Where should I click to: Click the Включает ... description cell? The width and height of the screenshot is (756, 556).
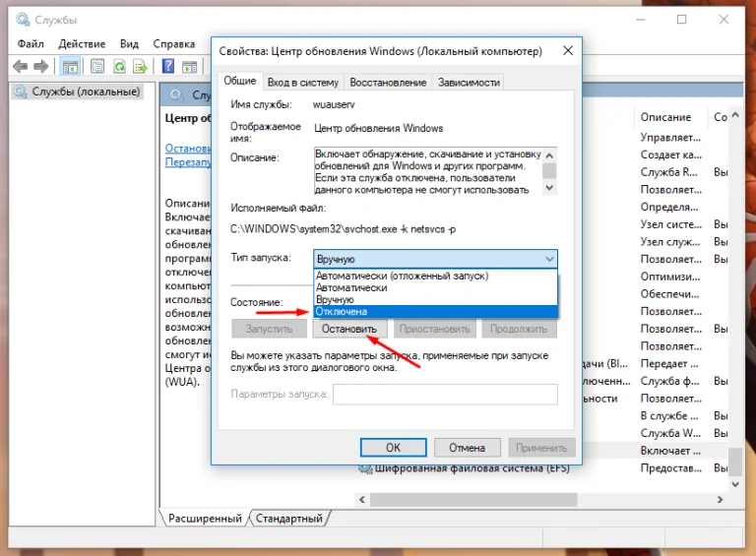pos(670,451)
